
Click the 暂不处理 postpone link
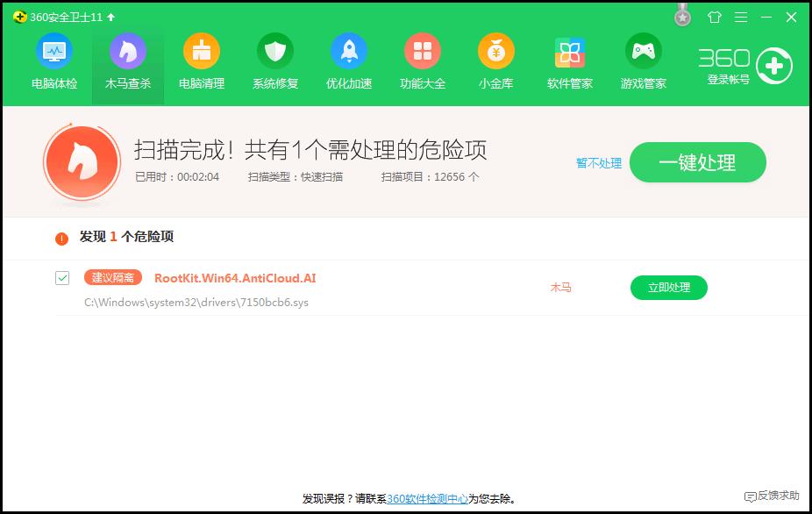pos(598,163)
